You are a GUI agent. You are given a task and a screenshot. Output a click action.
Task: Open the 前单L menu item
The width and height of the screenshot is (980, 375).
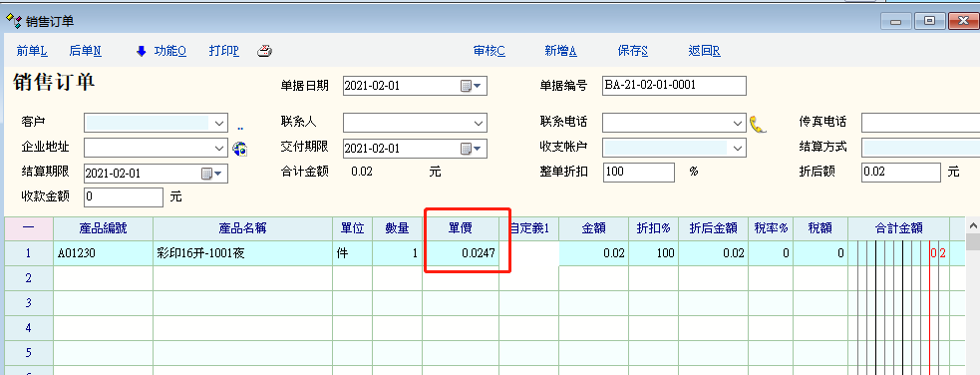click(x=32, y=51)
